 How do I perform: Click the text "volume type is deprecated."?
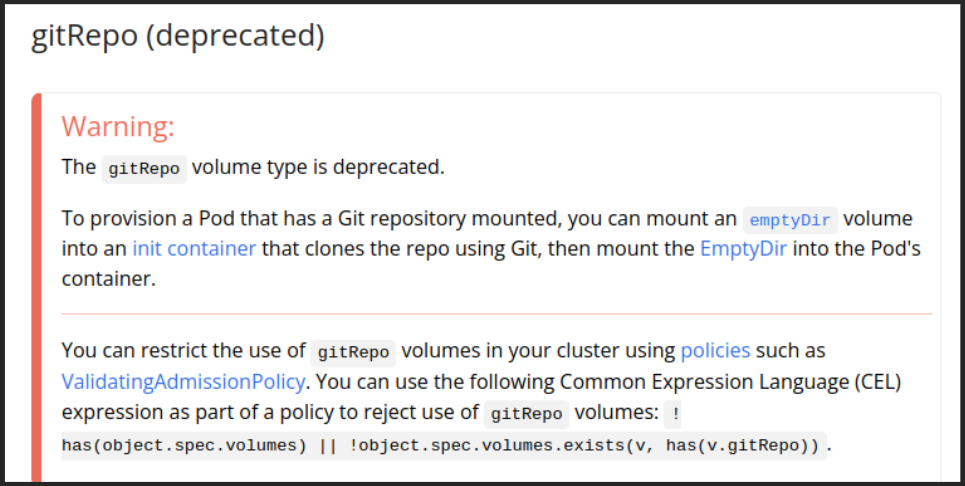pyautogui.click(x=318, y=167)
